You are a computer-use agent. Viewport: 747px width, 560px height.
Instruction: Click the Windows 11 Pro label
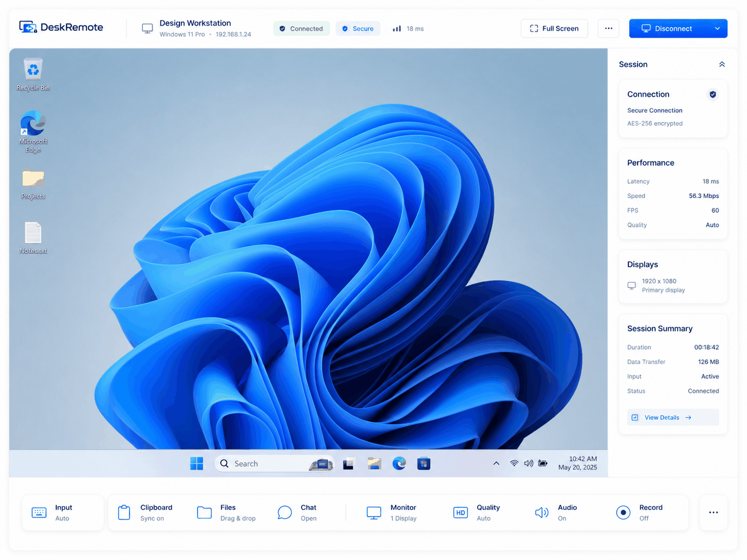click(x=182, y=35)
